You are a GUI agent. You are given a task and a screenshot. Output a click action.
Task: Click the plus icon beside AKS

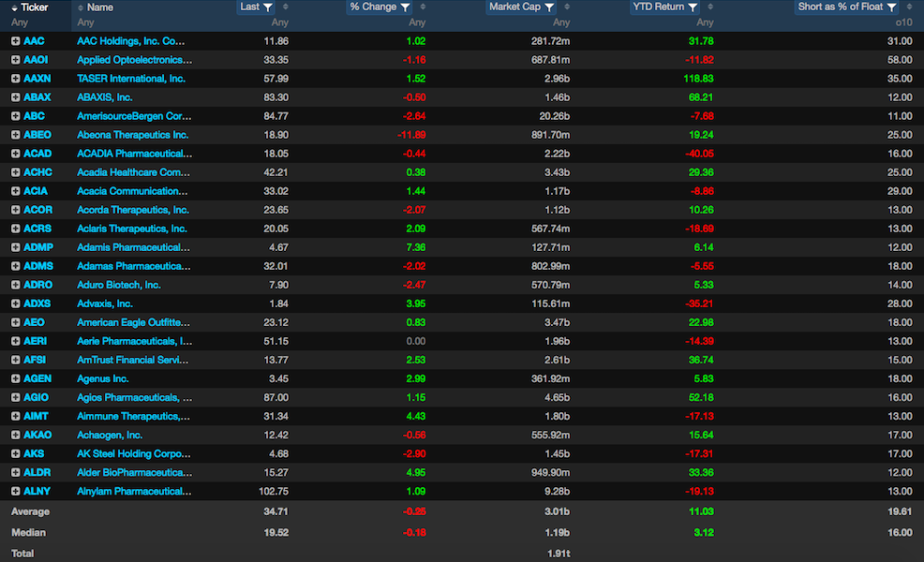click(x=15, y=453)
